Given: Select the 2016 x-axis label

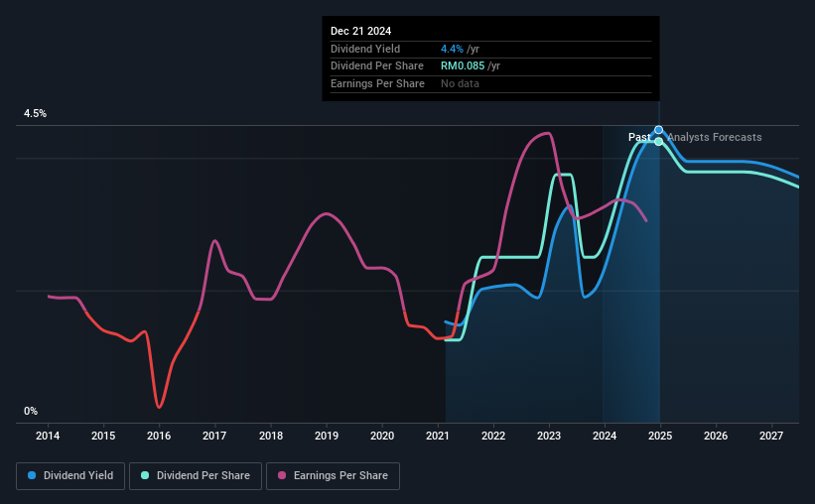Looking at the screenshot, I should click(159, 436).
